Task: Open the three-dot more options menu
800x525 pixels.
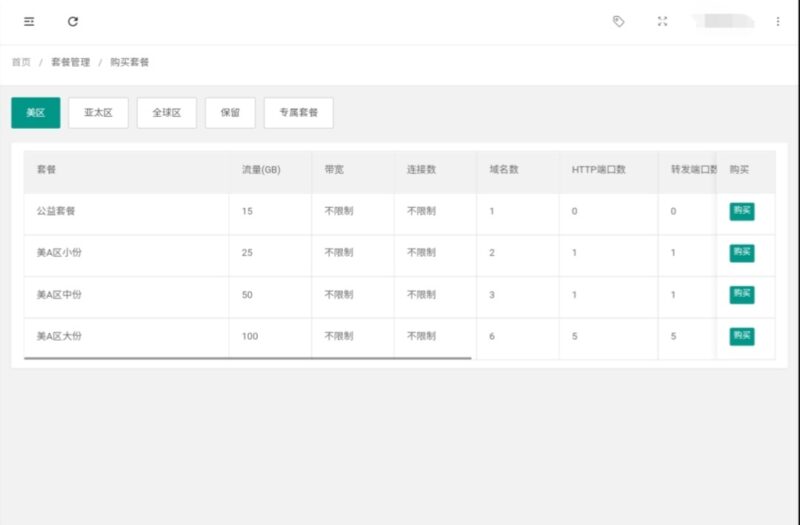Action: pyautogui.click(x=778, y=21)
